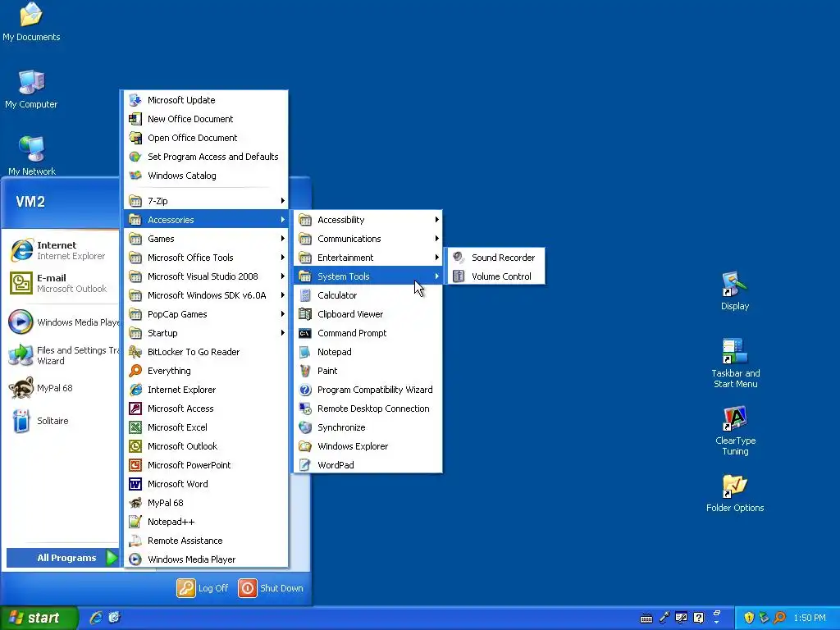Expand the Communications submenu arrow
The width and height of the screenshot is (840, 630).
(x=436, y=239)
